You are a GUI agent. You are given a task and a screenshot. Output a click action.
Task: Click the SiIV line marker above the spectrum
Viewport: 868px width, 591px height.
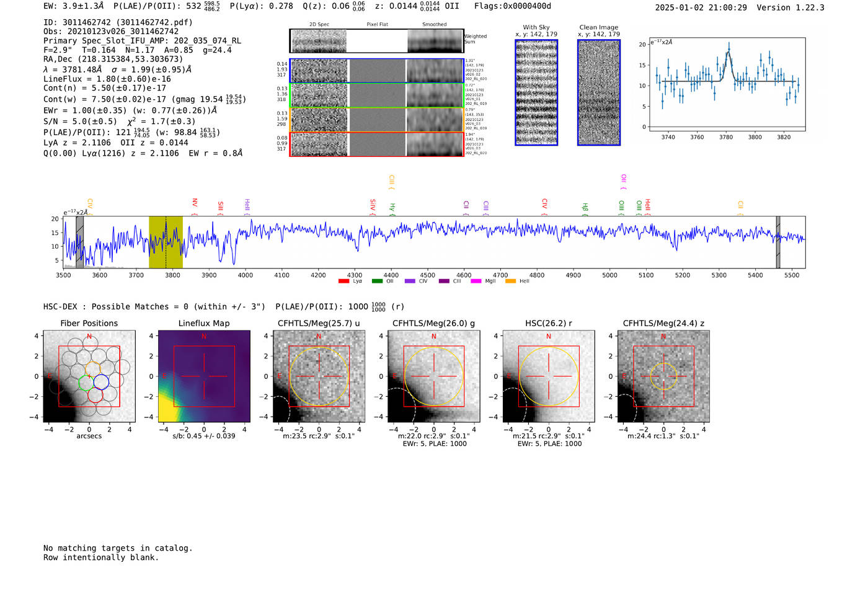pyautogui.click(x=373, y=207)
